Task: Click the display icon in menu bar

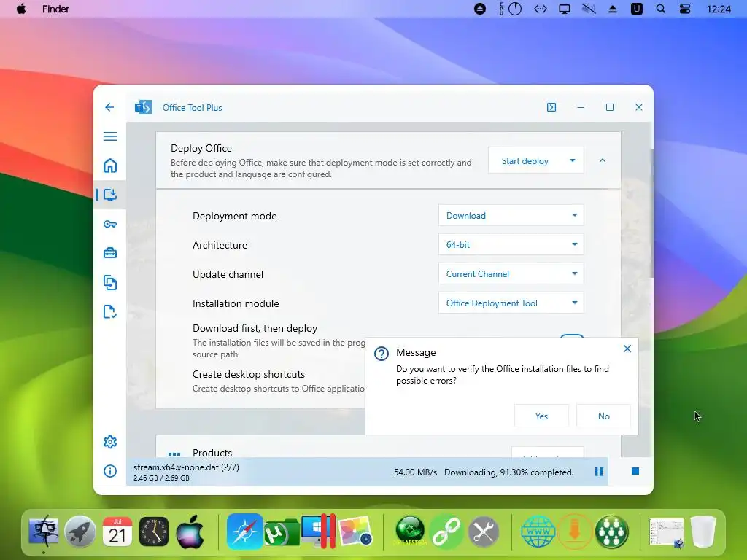Action: tap(565, 9)
